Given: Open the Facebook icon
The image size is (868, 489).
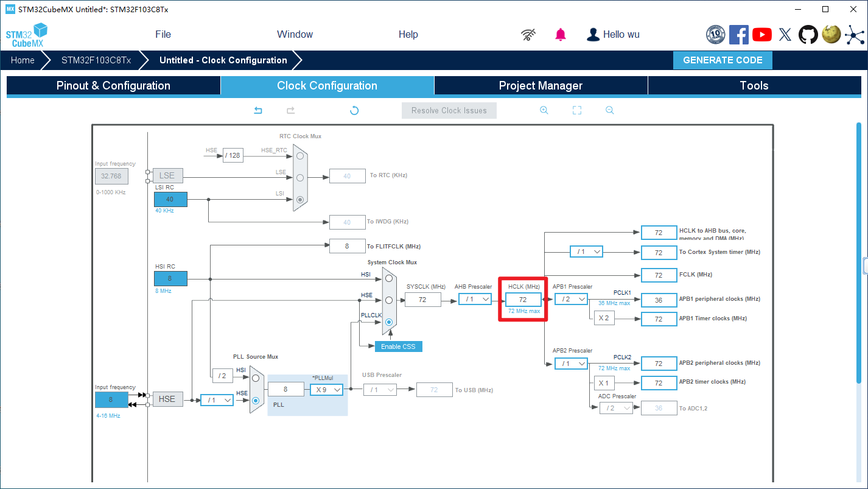Looking at the screenshot, I should 738,35.
